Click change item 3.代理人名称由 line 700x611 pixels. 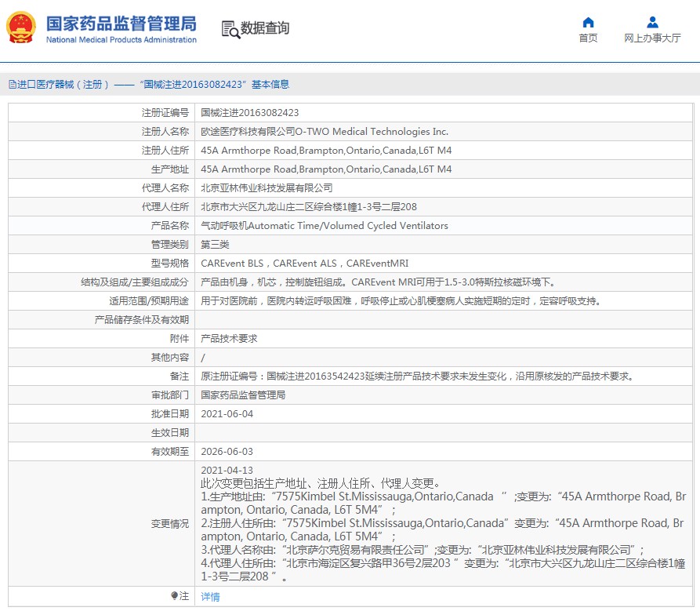pos(423,550)
